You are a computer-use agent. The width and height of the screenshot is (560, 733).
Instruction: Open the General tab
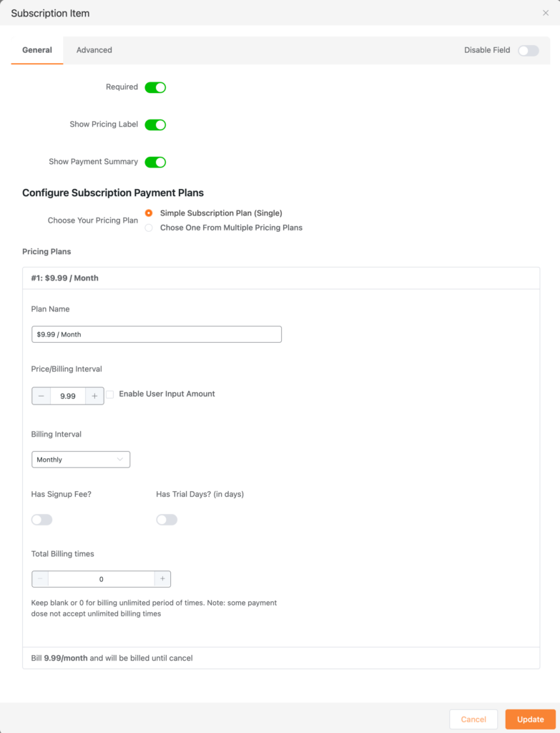37,50
